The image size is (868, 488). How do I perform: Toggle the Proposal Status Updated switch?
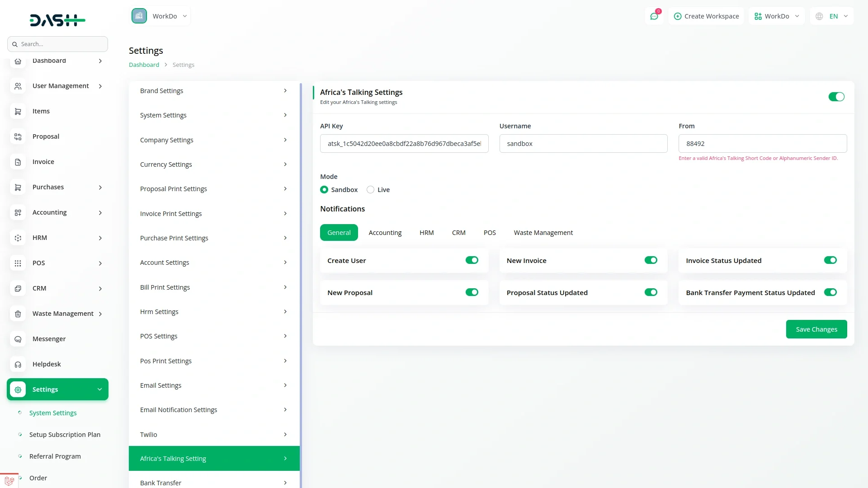point(651,292)
